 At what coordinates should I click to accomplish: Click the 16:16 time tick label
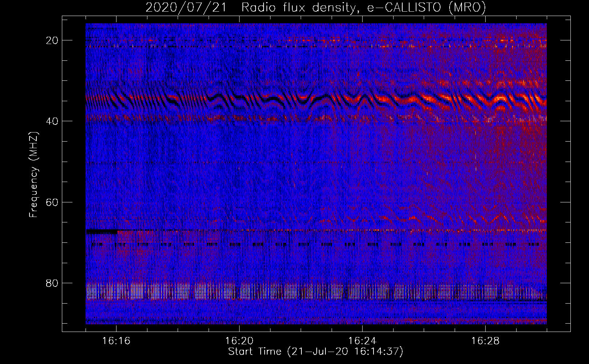coord(116,341)
